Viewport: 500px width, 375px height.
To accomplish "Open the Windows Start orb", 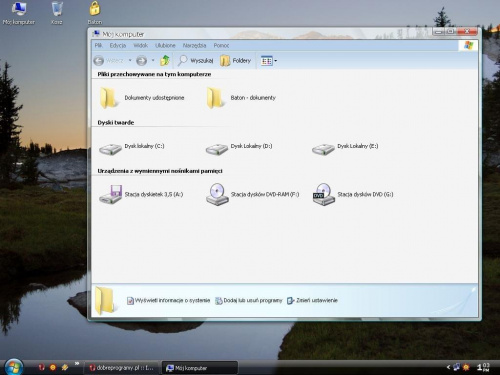I will point(14,367).
